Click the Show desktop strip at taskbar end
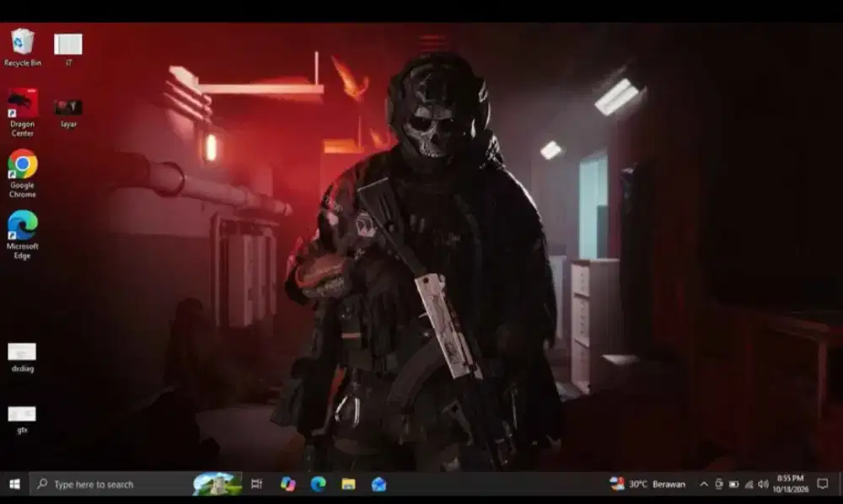The height and width of the screenshot is (504, 843). point(840,484)
